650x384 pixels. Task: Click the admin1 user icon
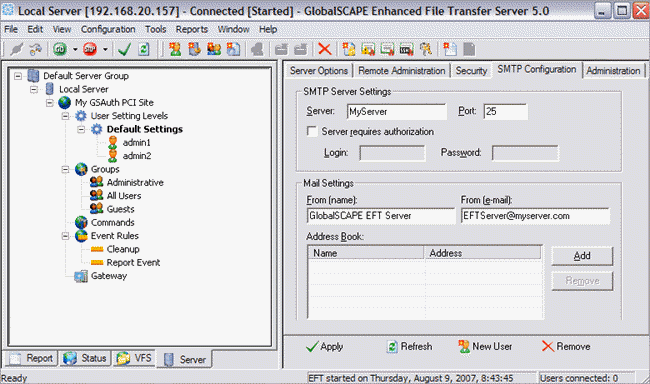tap(113, 142)
